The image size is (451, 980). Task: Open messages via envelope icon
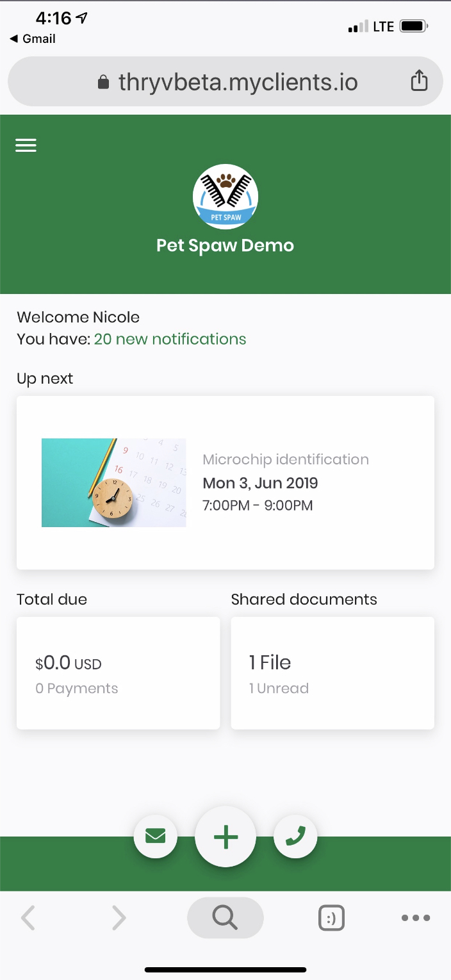point(156,836)
